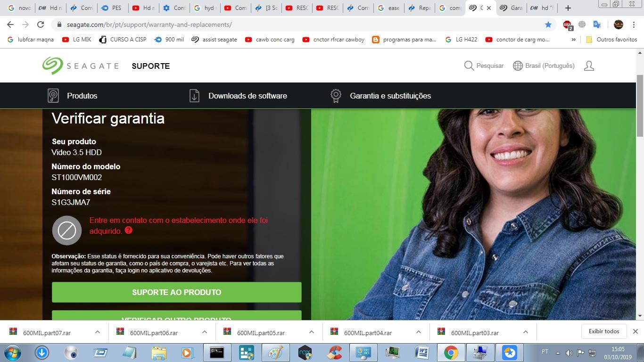Open the Chrome profile avatar
644x362 pixels.
[619, 25]
